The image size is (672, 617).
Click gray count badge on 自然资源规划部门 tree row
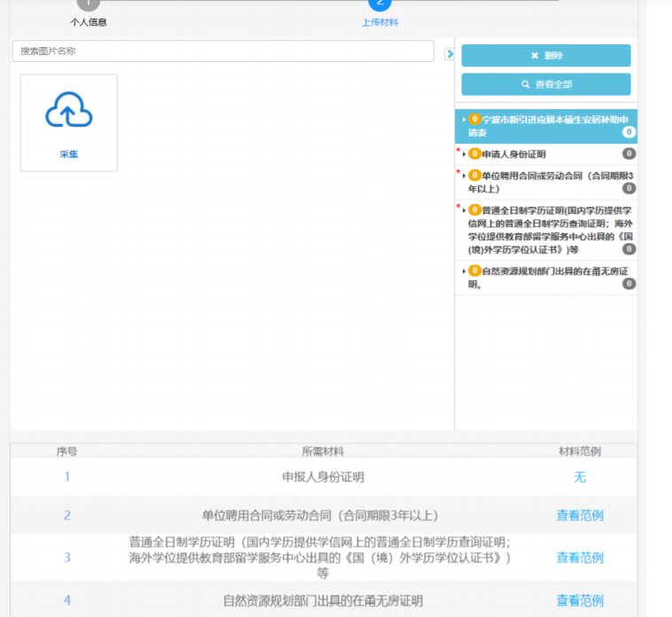[629, 283]
